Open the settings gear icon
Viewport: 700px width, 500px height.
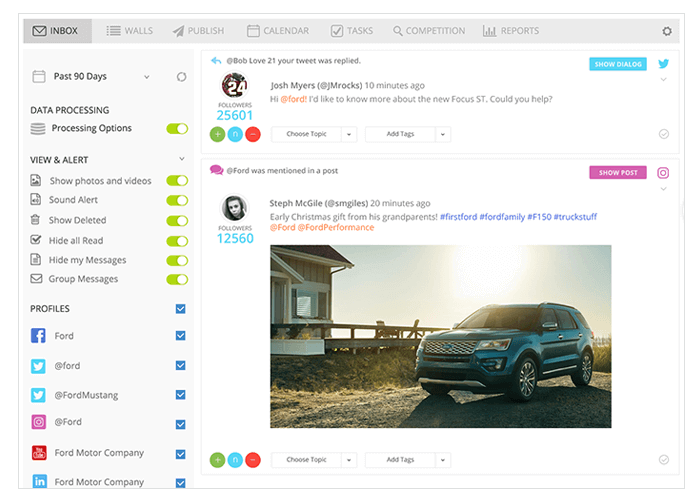click(667, 31)
